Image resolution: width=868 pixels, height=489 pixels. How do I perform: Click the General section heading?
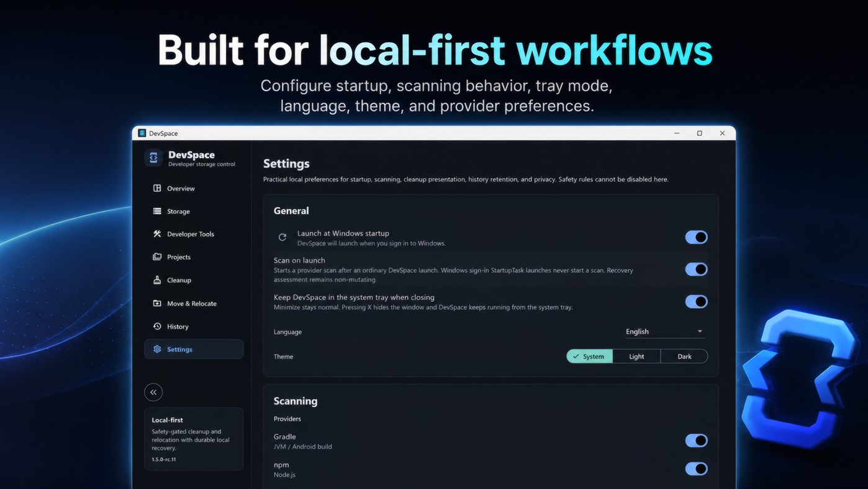tap(291, 211)
